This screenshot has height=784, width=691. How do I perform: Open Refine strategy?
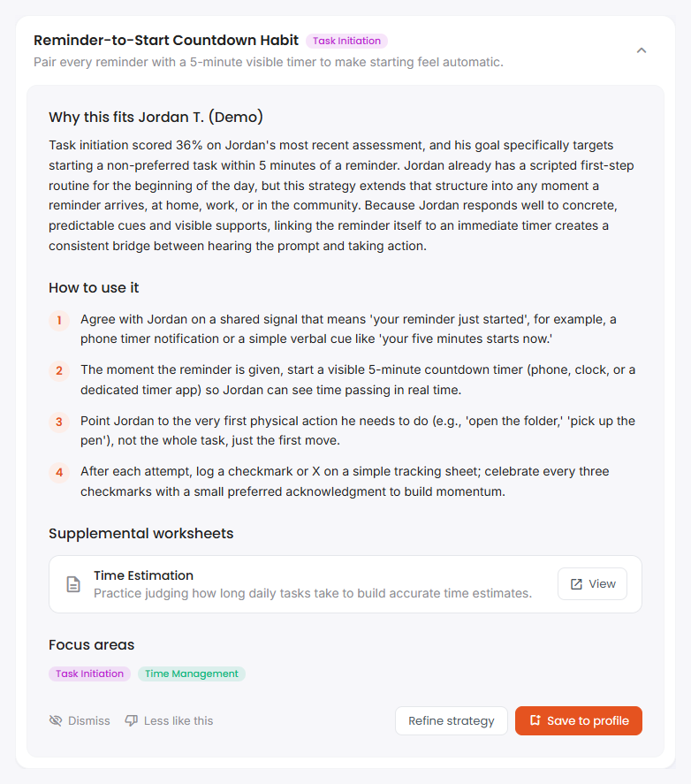(x=451, y=720)
